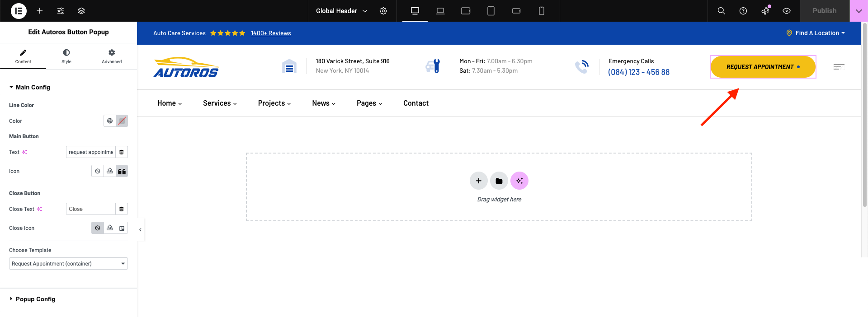
Task: Open the Structure layers icon
Action: click(x=81, y=11)
